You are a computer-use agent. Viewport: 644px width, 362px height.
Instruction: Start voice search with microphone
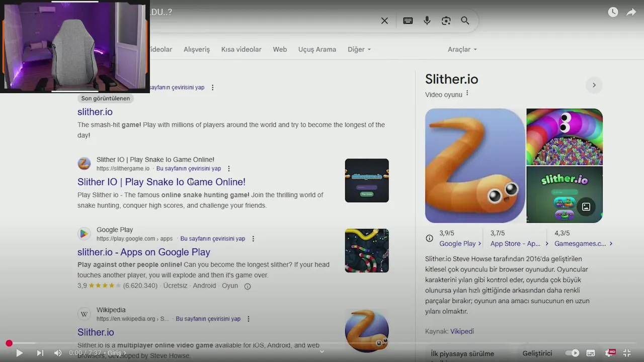pyautogui.click(x=427, y=21)
